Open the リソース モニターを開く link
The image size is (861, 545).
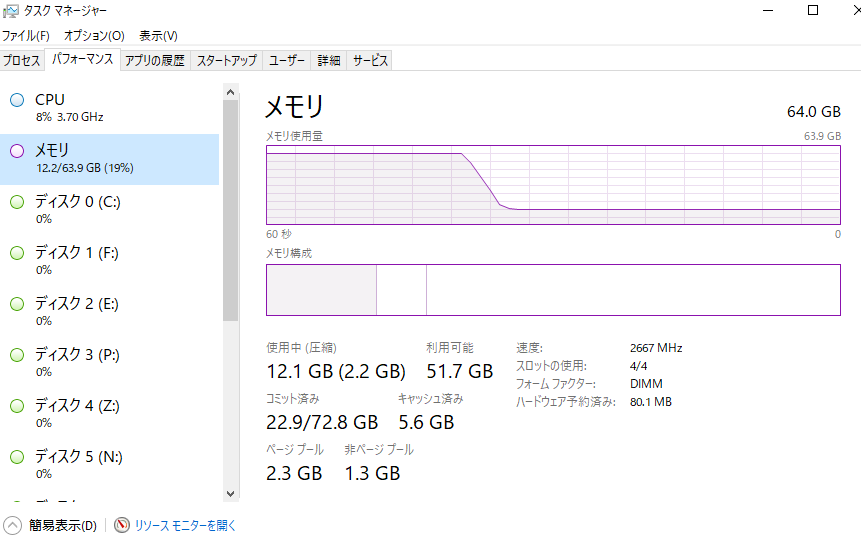(185, 525)
